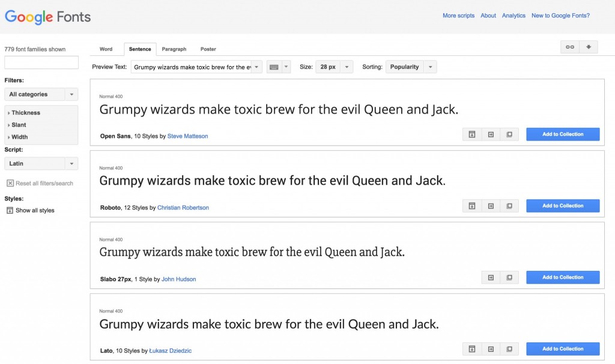Click the Roboto preview sentence
The width and height of the screenshot is (615, 364).
[x=272, y=181]
